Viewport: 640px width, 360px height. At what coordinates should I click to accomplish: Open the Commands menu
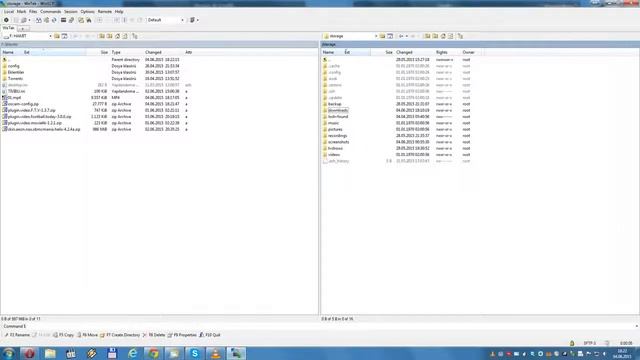(x=51, y=12)
